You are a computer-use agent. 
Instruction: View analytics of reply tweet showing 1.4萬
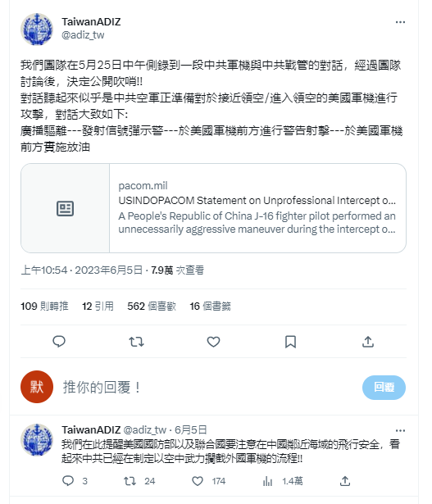pyautogui.click(x=283, y=481)
